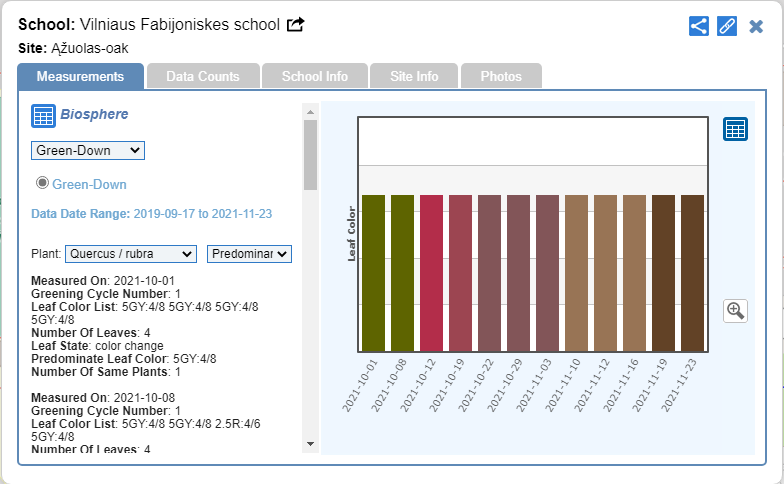Zoom the chart with magnifier icon
This screenshot has width=784, height=484.
(x=735, y=311)
